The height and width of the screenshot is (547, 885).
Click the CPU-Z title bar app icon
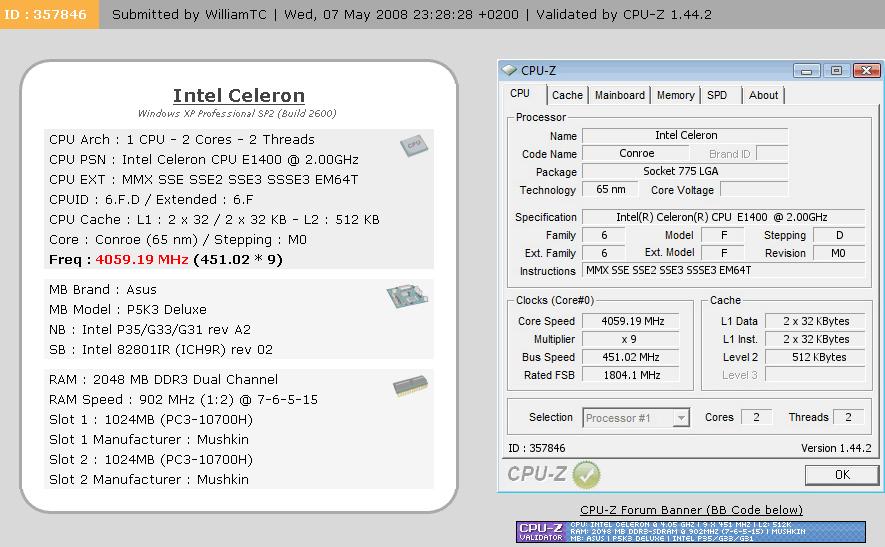(509, 71)
